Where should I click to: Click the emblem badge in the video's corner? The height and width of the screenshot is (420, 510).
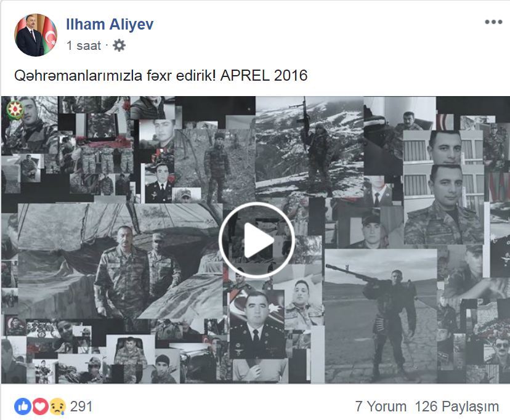pos(15,110)
